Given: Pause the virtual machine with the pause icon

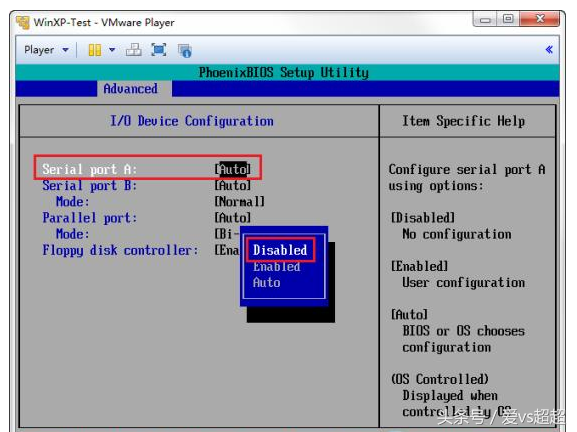Looking at the screenshot, I should 95,50.
